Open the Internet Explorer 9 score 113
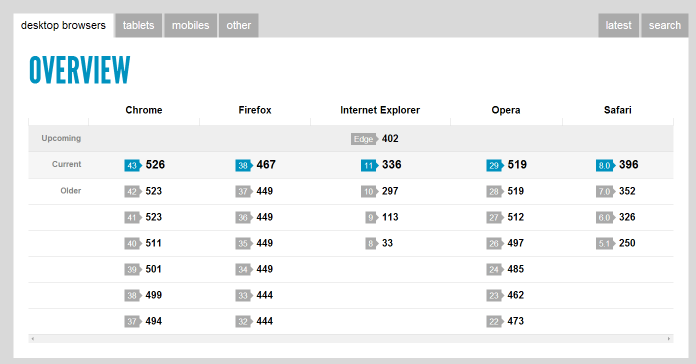 390,217
